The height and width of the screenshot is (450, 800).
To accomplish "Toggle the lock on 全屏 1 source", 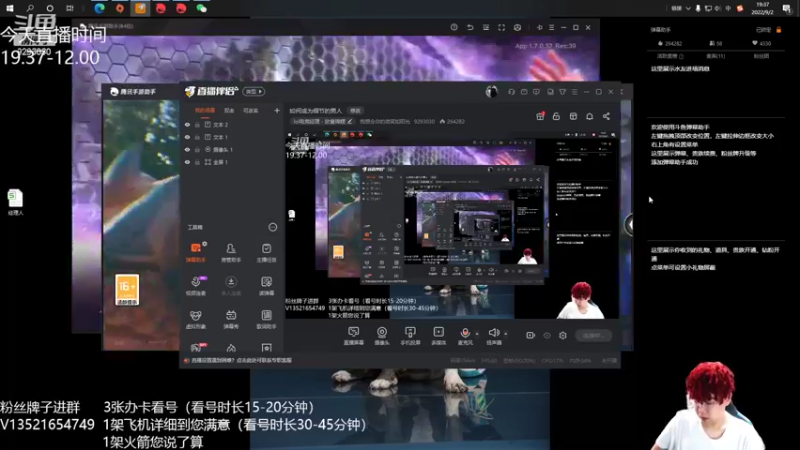I will point(197,162).
